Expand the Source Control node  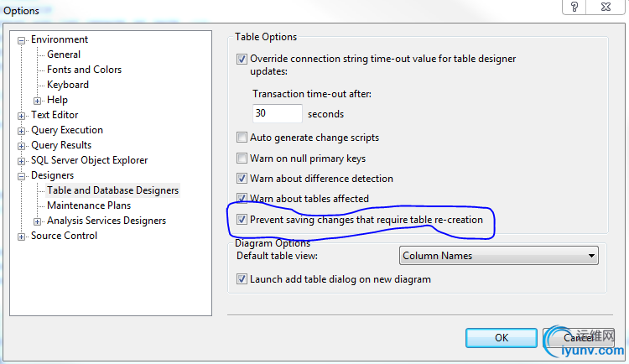21,237
